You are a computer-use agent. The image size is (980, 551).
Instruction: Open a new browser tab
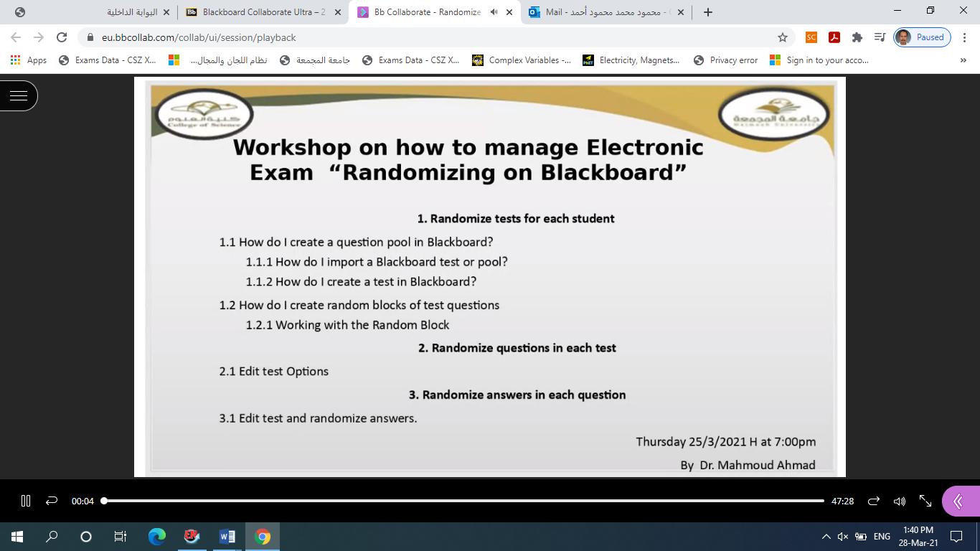click(708, 12)
